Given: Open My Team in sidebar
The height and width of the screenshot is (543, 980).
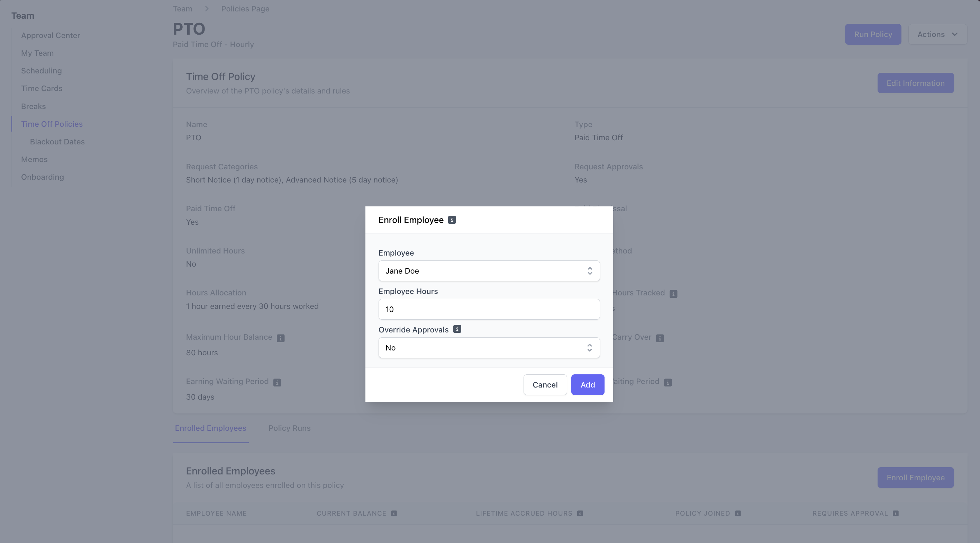Looking at the screenshot, I should (37, 53).
